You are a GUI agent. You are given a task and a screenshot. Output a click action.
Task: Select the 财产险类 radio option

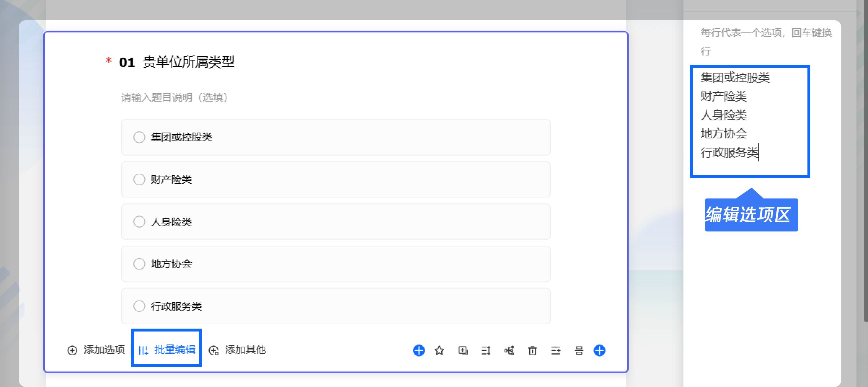pyautogui.click(x=139, y=179)
